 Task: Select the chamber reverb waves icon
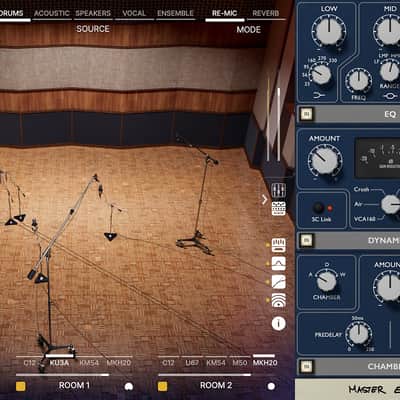(278, 300)
